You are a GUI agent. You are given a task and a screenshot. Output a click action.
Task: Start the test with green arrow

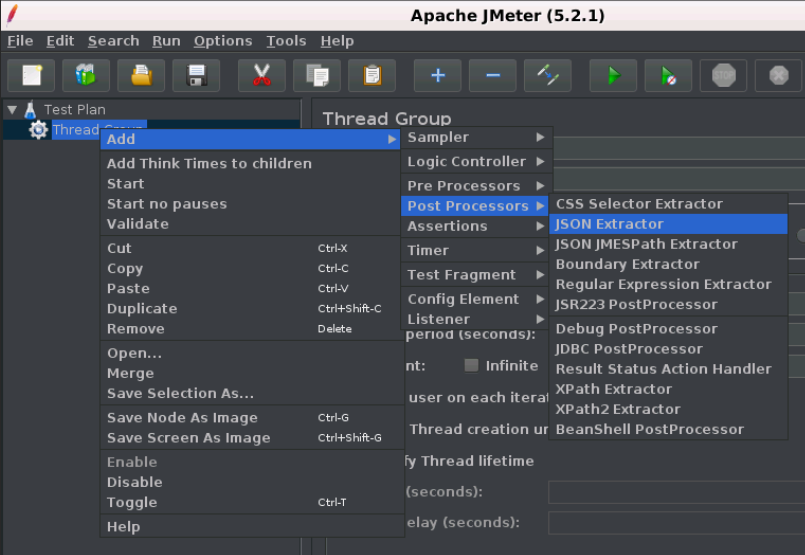614,75
